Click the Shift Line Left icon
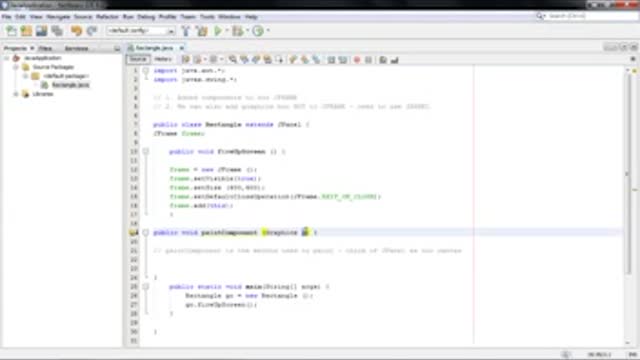 (331, 60)
